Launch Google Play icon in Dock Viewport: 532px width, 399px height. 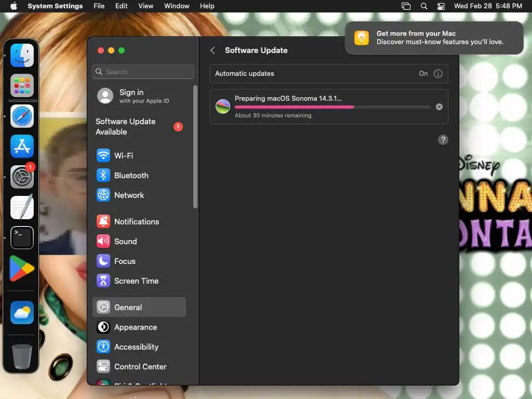22,268
